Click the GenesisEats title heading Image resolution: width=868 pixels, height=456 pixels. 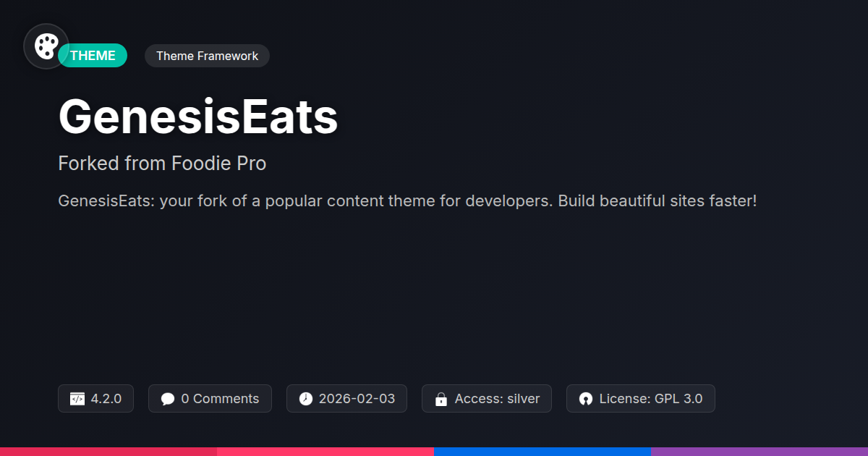pyautogui.click(x=198, y=117)
